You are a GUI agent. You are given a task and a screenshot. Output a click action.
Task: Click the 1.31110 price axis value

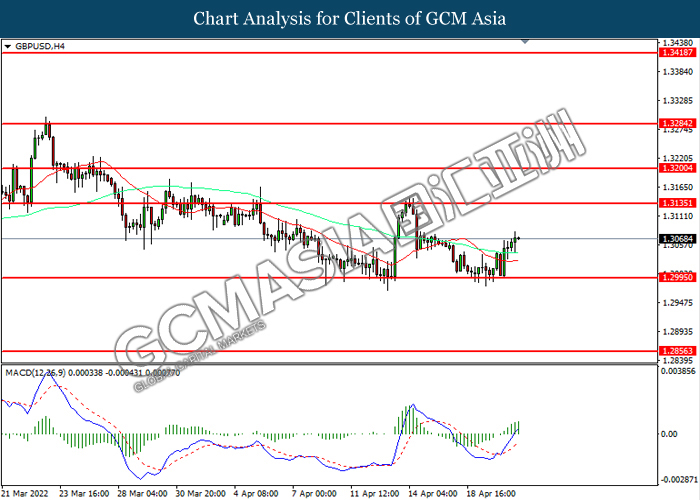pos(678,217)
